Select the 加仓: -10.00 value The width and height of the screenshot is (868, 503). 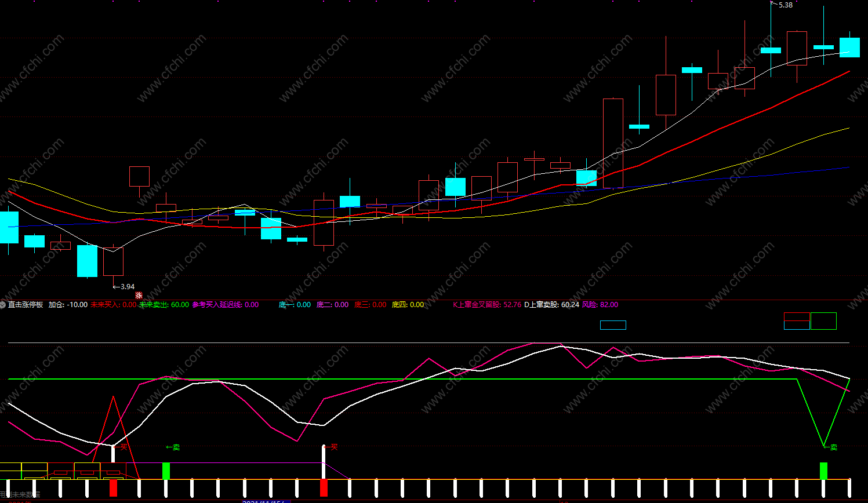click(68, 305)
